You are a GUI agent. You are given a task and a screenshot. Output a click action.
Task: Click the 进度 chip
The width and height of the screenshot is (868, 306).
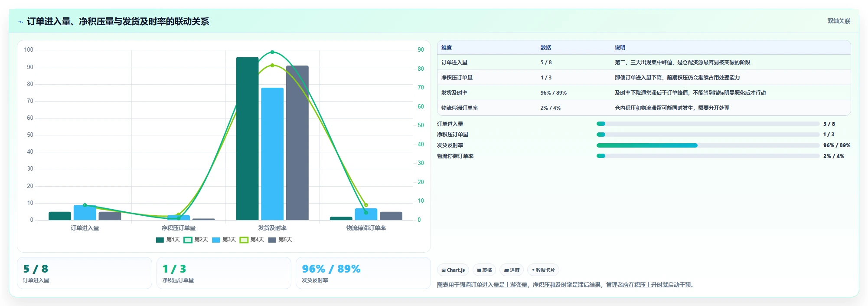[512, 270]
